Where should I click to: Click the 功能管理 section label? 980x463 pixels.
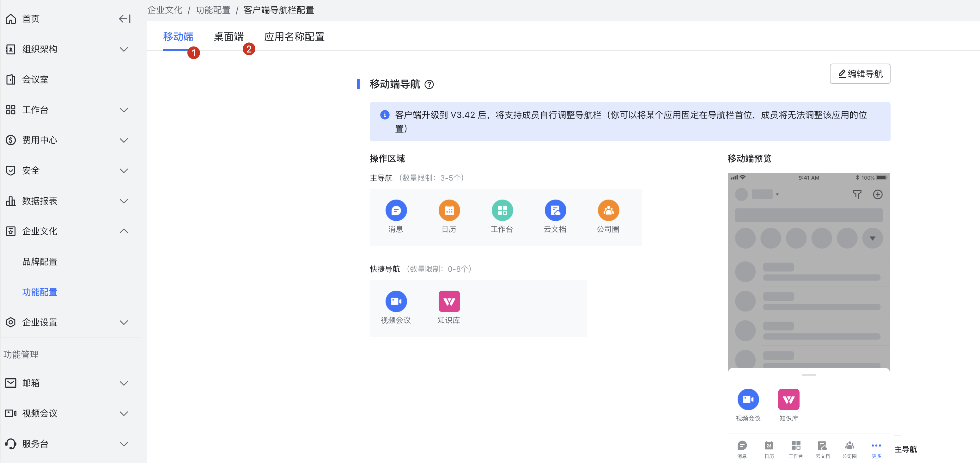pyautogui.click(x=21, y=355)
